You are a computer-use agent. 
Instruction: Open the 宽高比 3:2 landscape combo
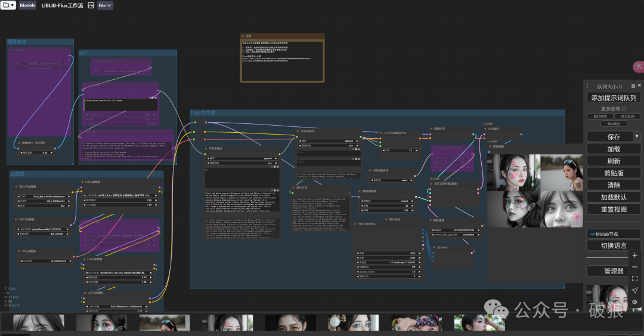pos(388,263)
